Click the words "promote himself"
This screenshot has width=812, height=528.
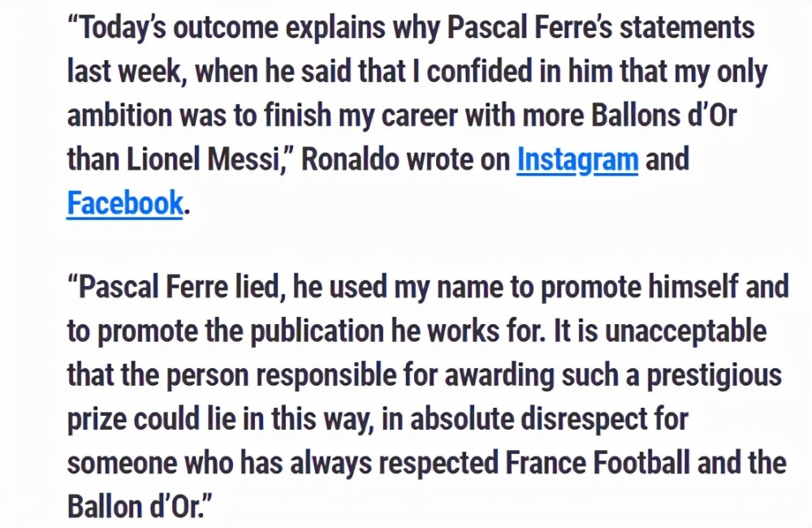(640, 287)
